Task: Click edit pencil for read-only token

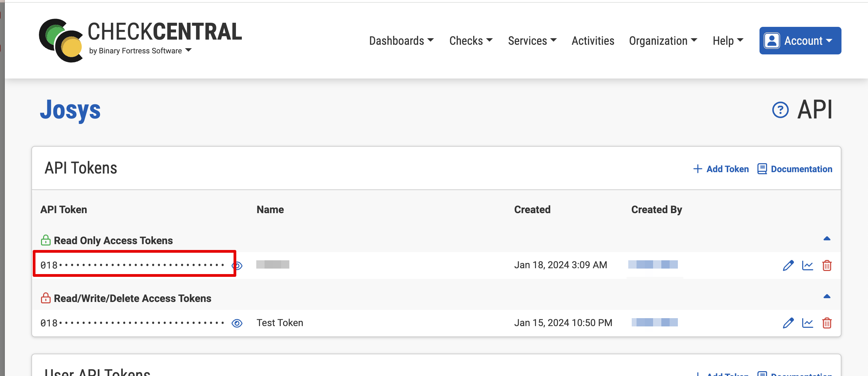Action: (788, 265)
